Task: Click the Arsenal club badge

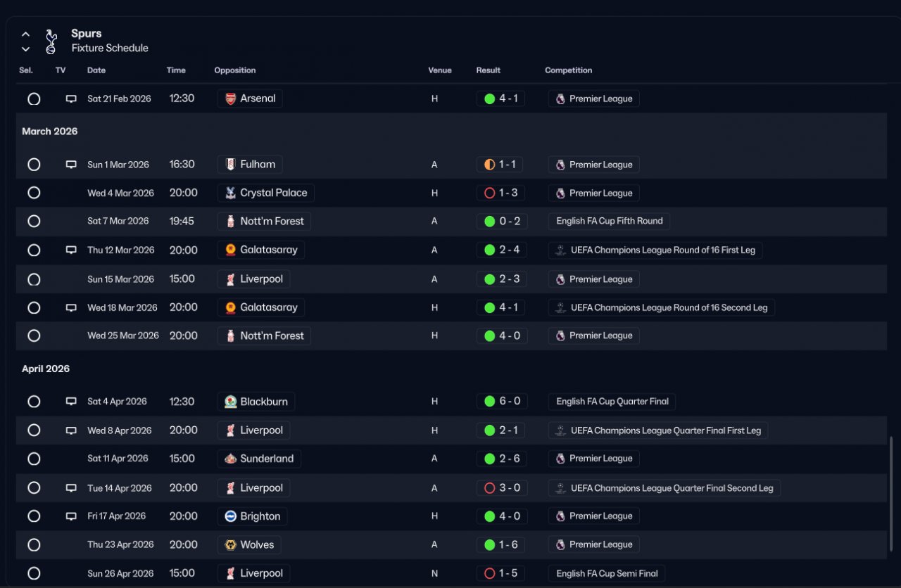Action: 230,99
